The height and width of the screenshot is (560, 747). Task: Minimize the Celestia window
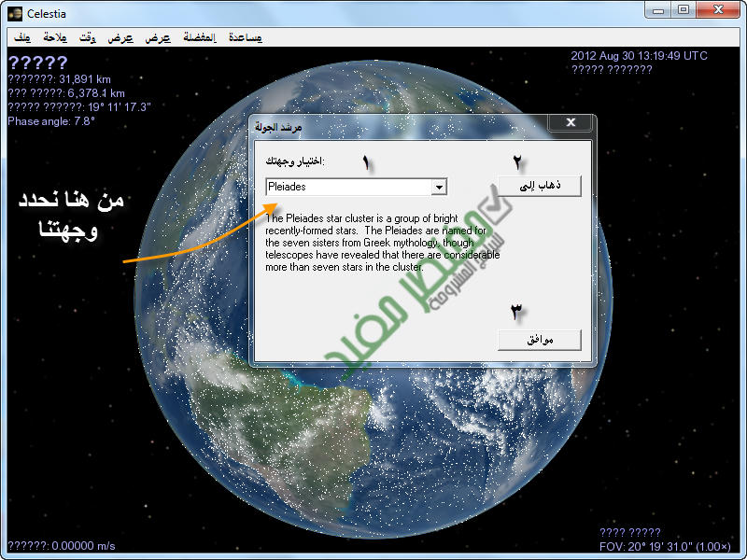click(x=658, y=10)
